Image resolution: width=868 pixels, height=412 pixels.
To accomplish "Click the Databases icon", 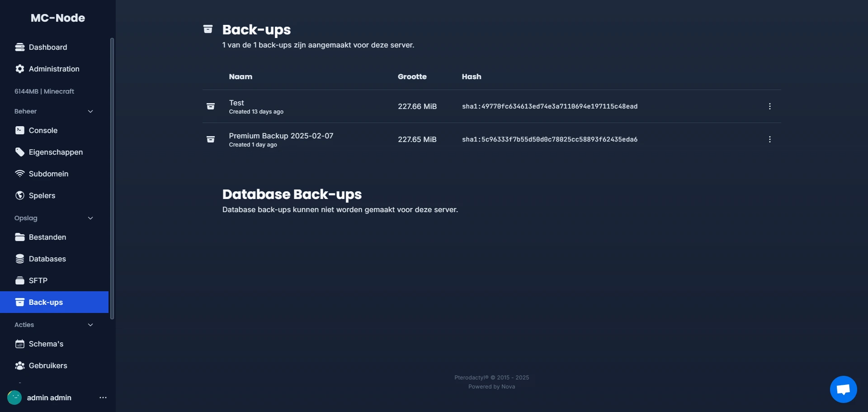I will (19, 259).
